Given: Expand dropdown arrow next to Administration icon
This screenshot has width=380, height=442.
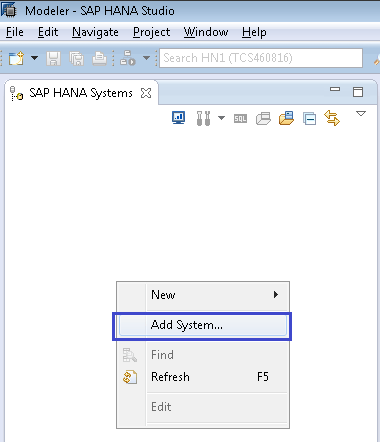Looking at the screenshot, I should coord(221,118).
